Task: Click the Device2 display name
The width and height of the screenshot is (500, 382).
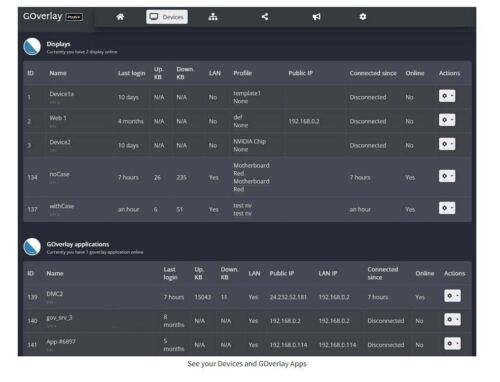Action: 60,142
